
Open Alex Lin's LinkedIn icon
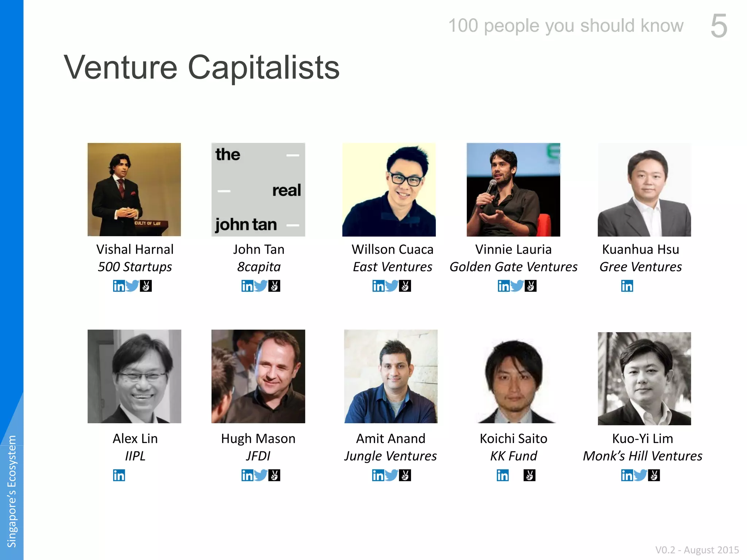tap(119, 475)
